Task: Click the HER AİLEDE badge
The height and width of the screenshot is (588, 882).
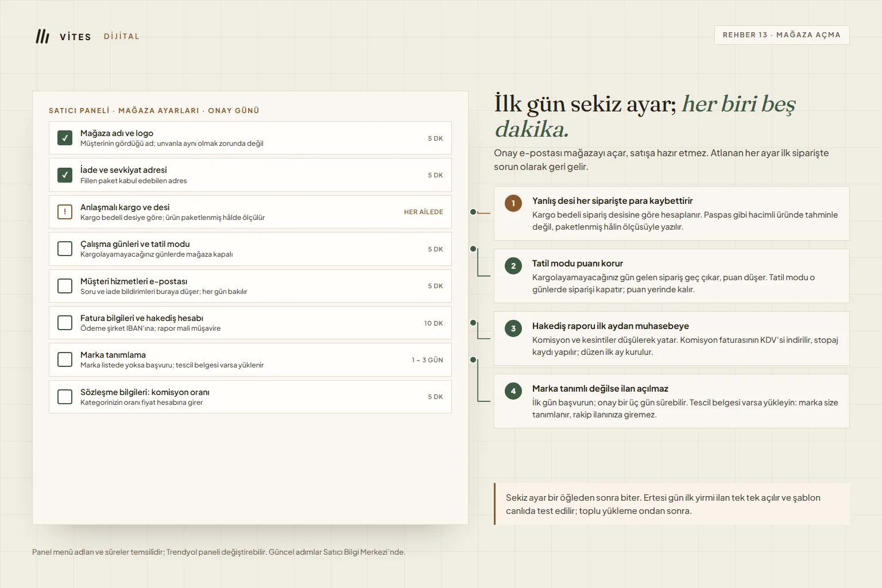Action: pyautogui.click(x=424, y=212)
